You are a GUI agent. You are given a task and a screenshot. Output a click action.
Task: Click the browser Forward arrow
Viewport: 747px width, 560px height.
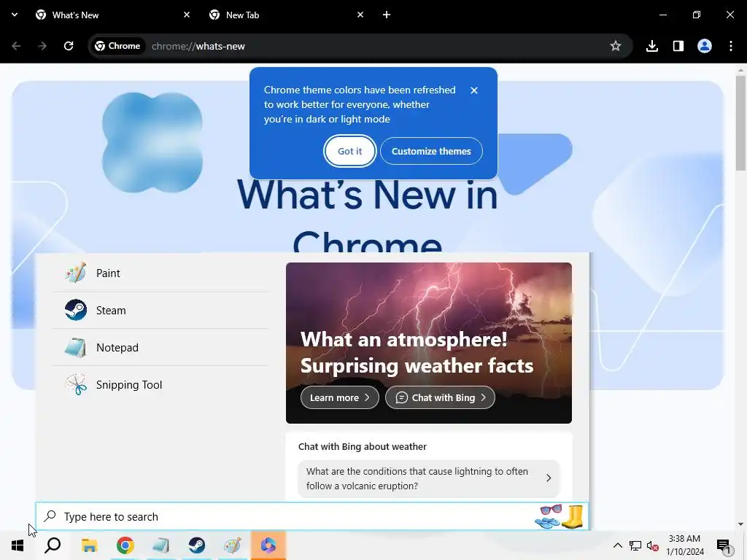click(x=42, y=46)
